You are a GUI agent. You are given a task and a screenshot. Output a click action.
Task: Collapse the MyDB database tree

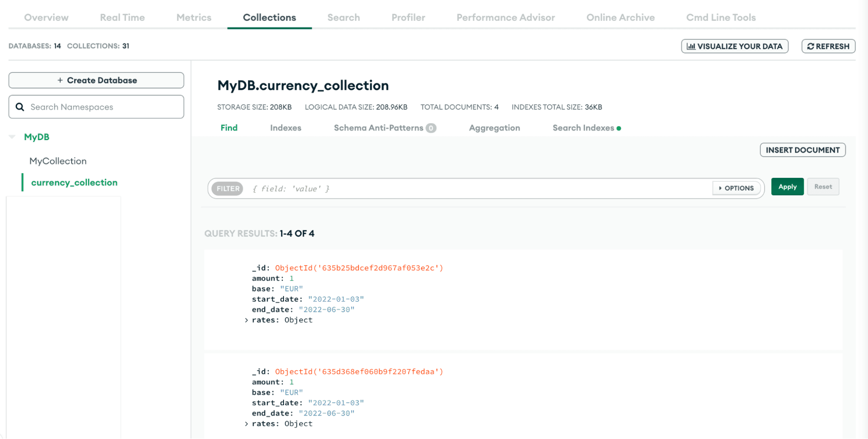pyautogui.click(x=12, y=137)
